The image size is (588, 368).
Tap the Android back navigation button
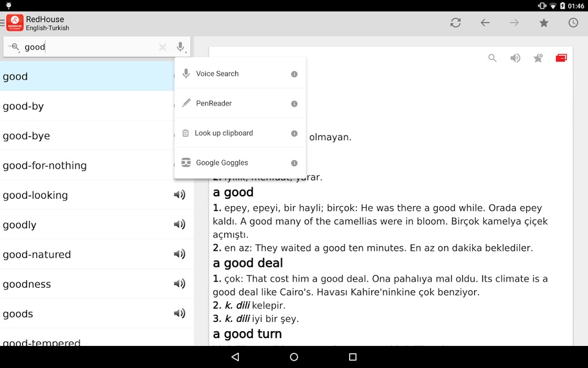[235, 357]
